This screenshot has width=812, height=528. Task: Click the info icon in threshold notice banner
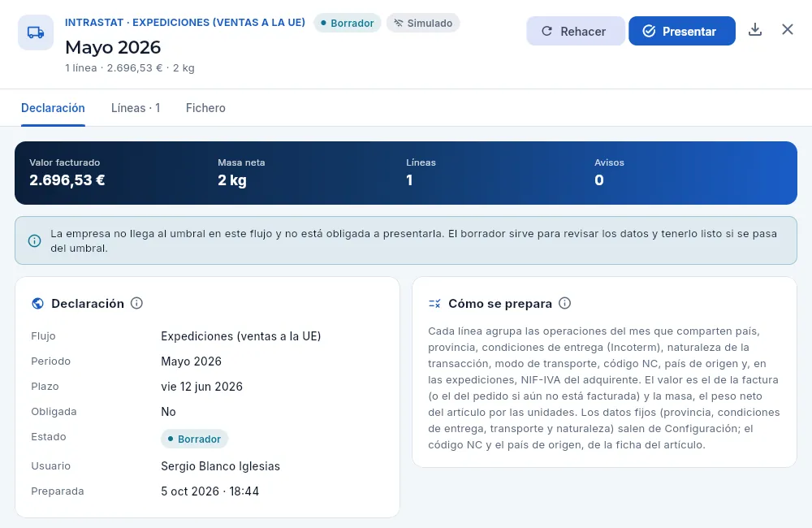point(34,241)
